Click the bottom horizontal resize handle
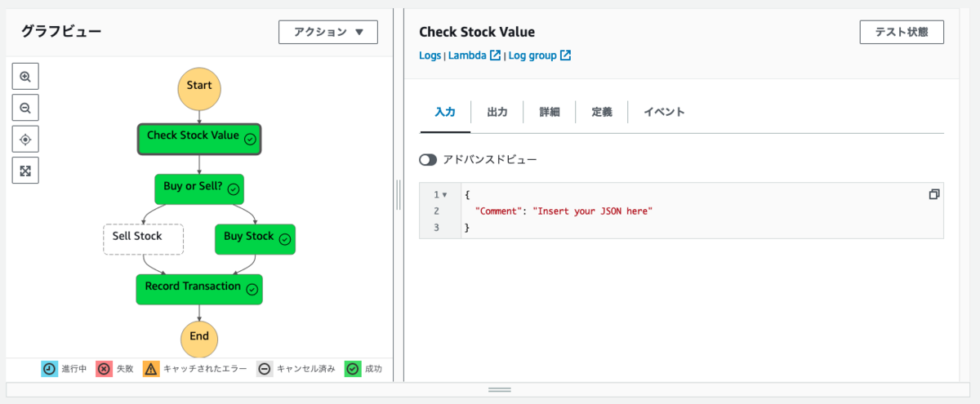The width and height of the screenshot is (980, 404). click(500, 390)
